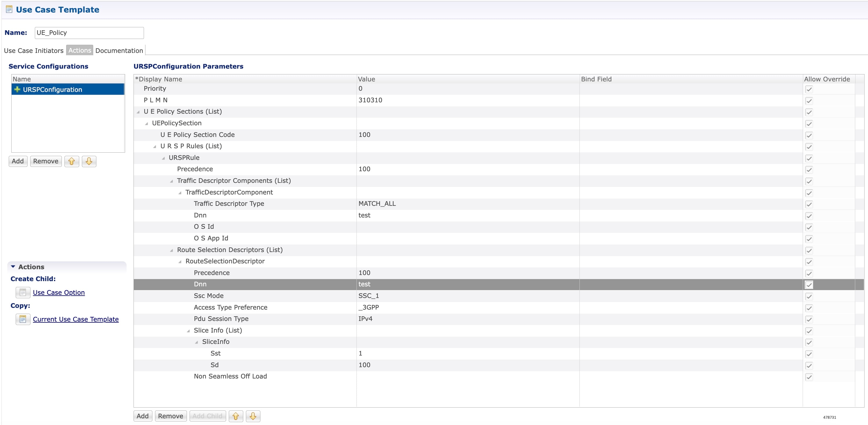Toggle Allow Override for the Priority row

tap(809, 89)
